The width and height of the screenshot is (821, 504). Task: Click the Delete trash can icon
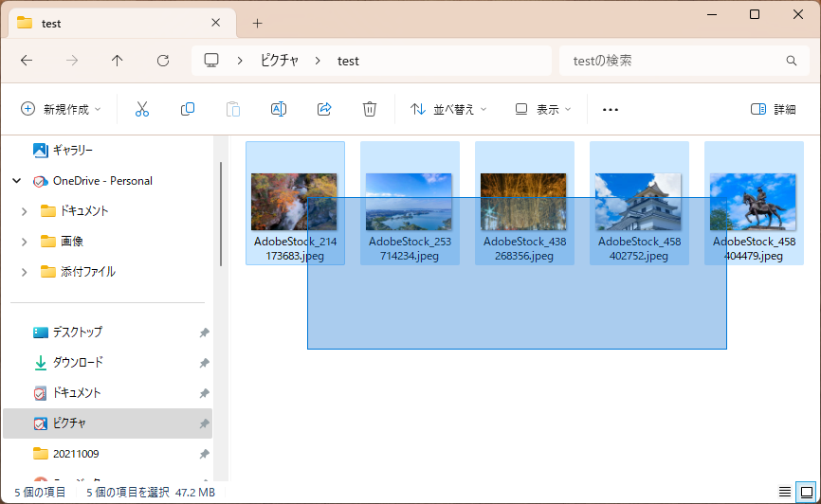click(370, 109)
